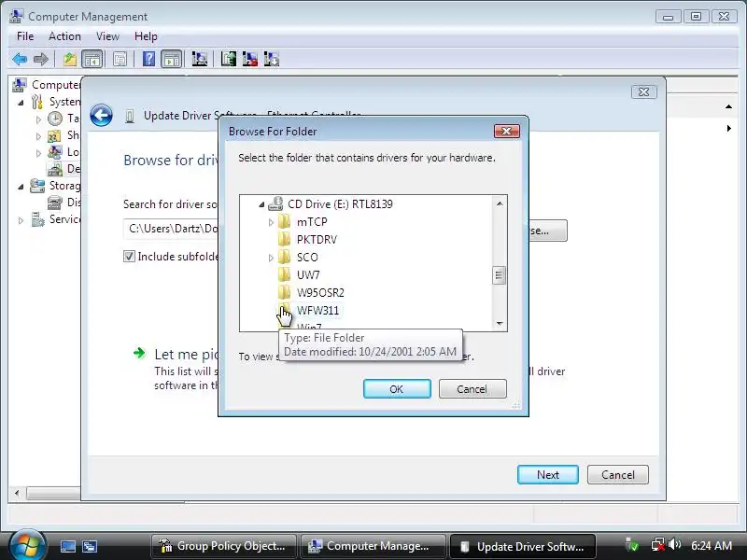The height and width of the screenshot is (560, 747).
Task: Click the green safely remove hardware tray icon
Action: pos(632,545)
